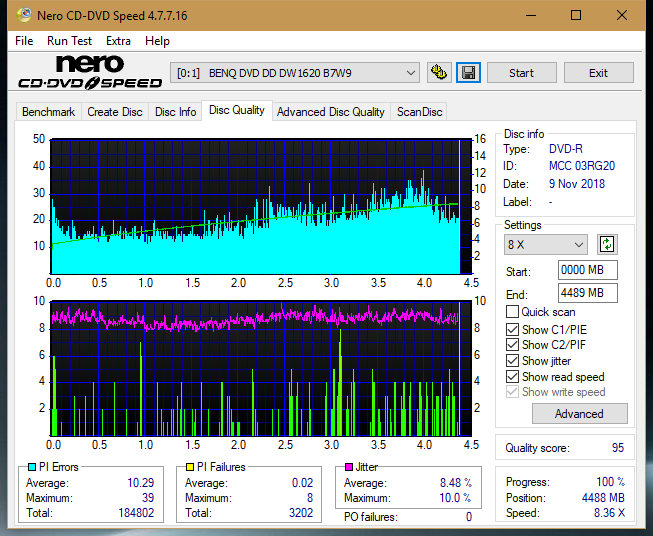Click the PI Failures total 3202

[x=301, y=513]
